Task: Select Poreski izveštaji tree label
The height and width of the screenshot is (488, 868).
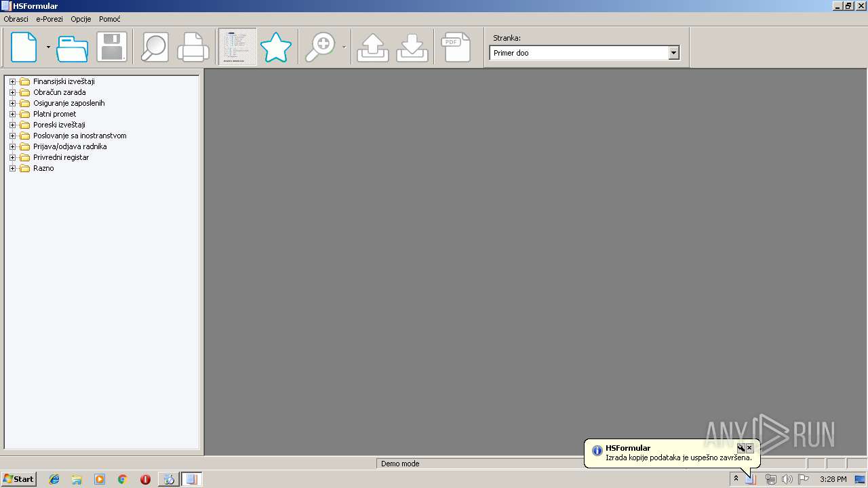Action: 59,125
